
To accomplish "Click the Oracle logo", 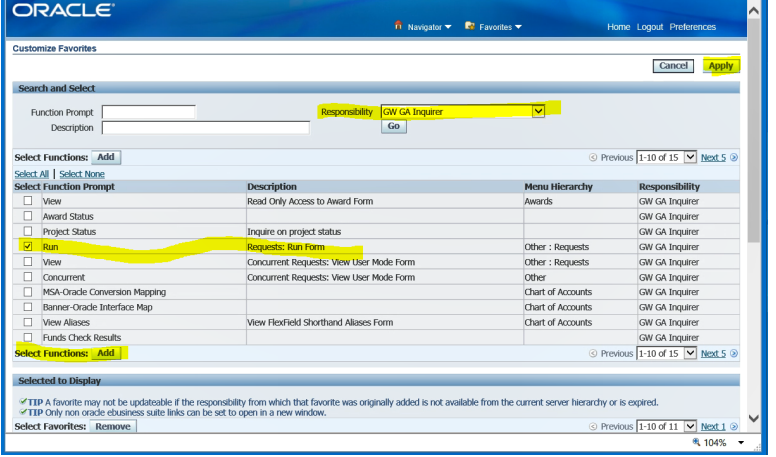I will pos(63,10).
